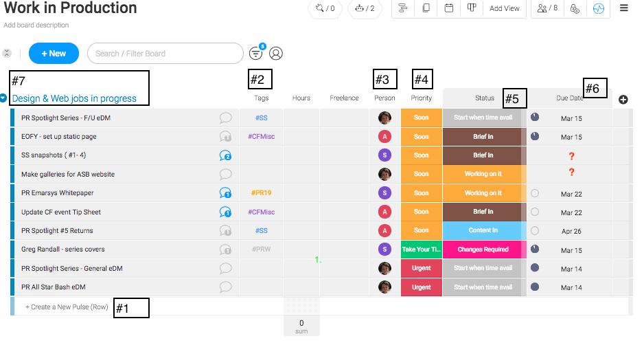Screen dimensions: 644x343
Task: Add a new column with plus icon
Action: pos(623,100)
